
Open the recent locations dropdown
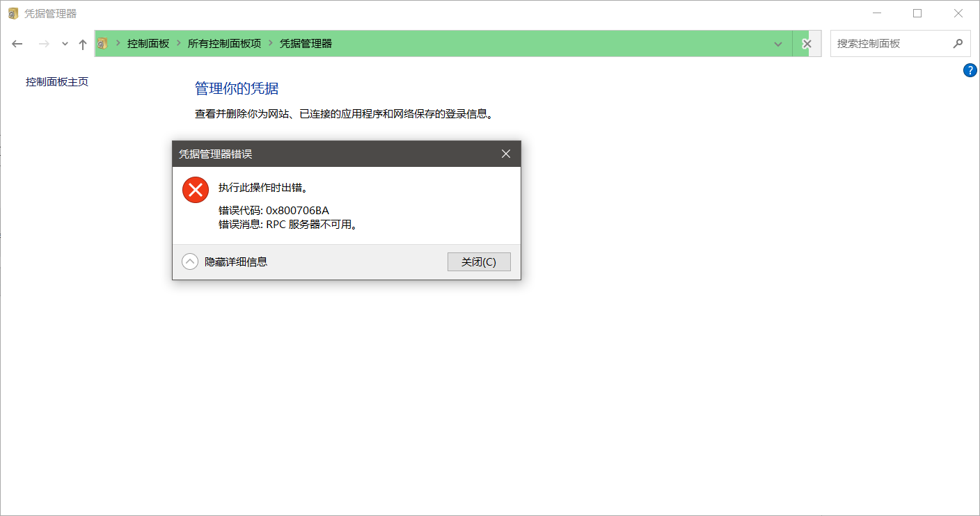pyautogui.click(x=64, y=43)
